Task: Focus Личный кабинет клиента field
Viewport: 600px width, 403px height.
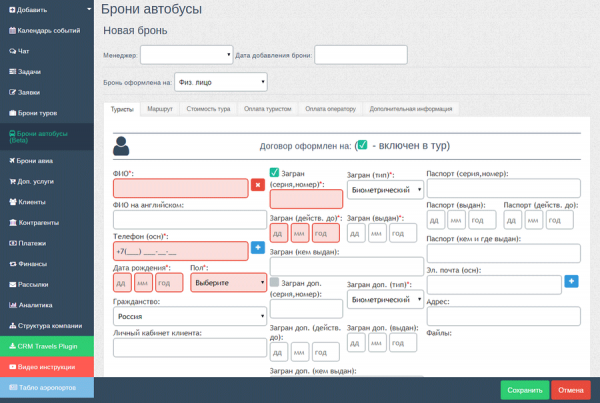Action: (x=190, y=348)
